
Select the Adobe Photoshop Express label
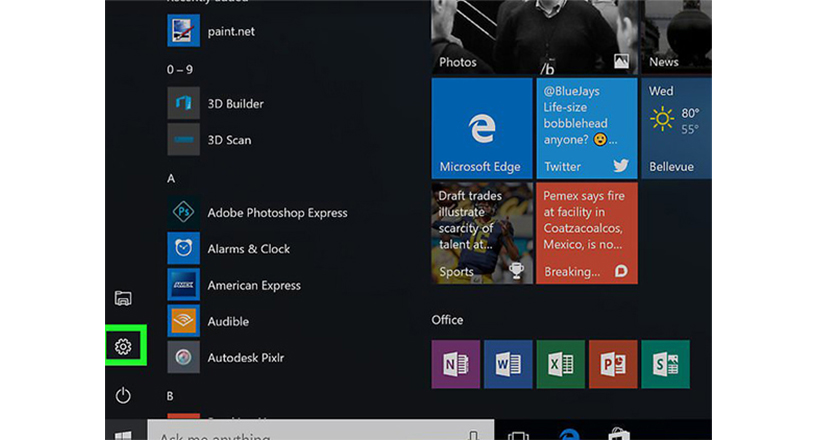coord(278,212)
